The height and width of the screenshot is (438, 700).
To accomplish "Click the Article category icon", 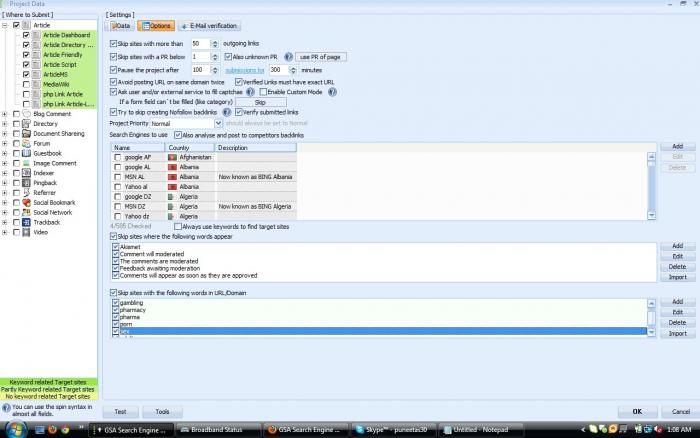I will pyautogui.click(x=26, y=25).
